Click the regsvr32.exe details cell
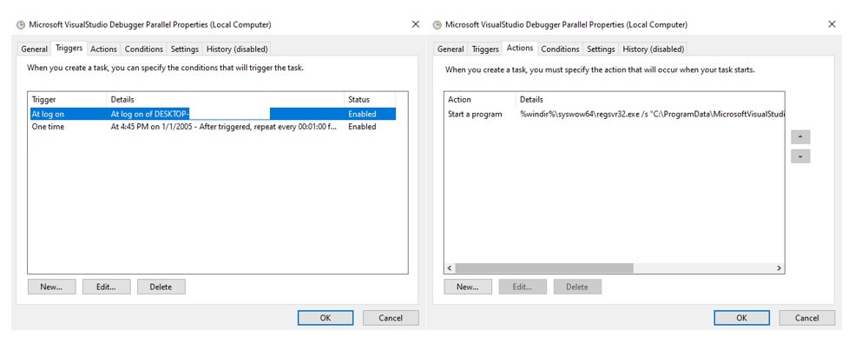Image resolution: width=868 pixels, height=357 pixels. [x=652, y=114]
